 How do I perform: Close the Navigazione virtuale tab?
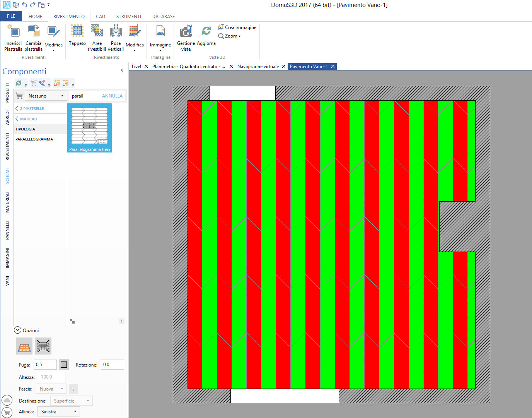284,67
